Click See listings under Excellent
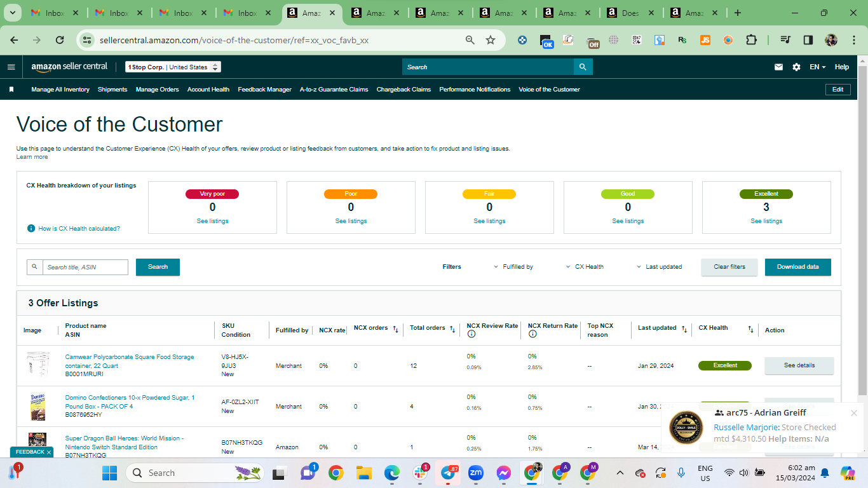 click(766, 221)
